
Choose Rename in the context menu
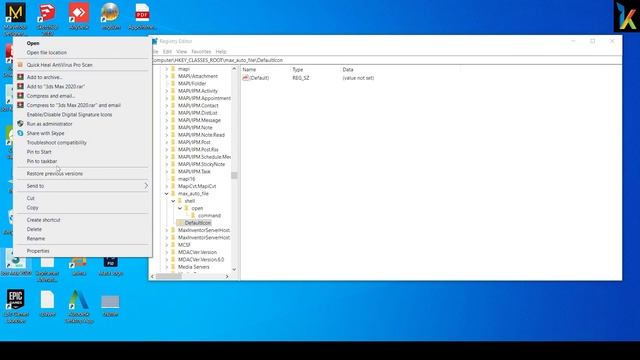(x=36, y=239)
